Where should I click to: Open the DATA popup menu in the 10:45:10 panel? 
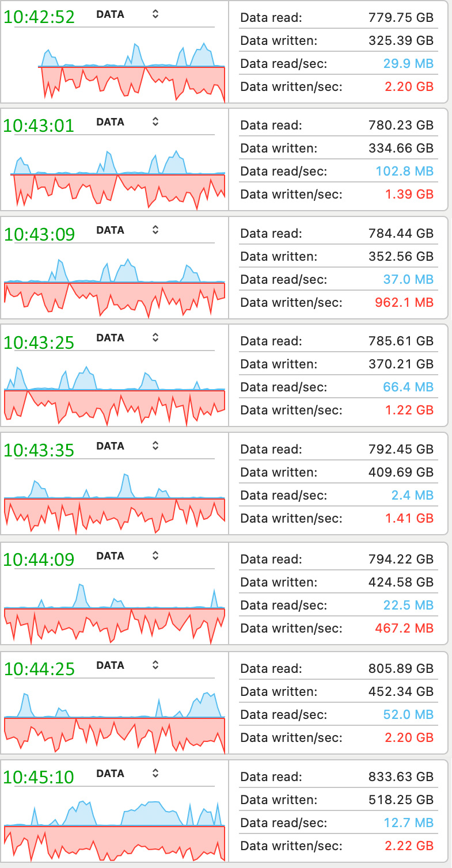click(x=155, y=774)
